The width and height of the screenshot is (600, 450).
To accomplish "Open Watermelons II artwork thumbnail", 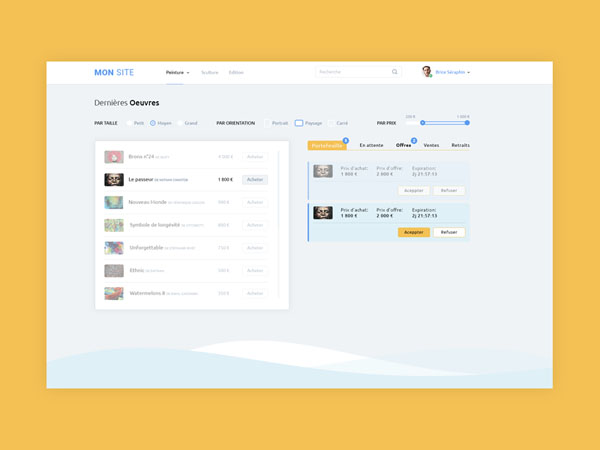I will point(114,293).
